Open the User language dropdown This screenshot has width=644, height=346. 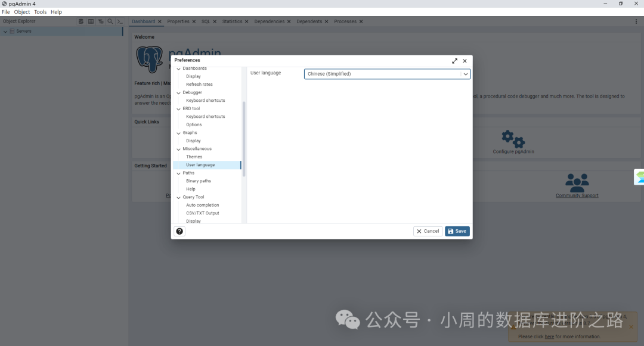coord(465,74)
